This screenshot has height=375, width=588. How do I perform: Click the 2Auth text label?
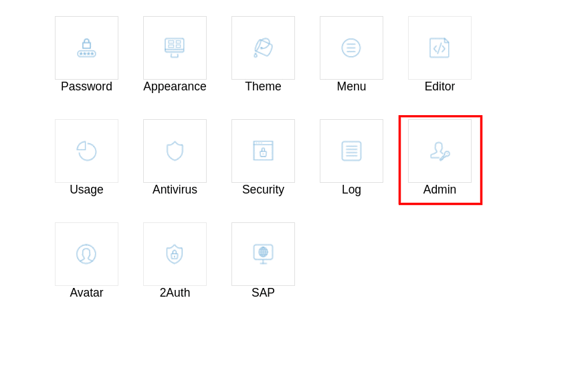(175, 293)
